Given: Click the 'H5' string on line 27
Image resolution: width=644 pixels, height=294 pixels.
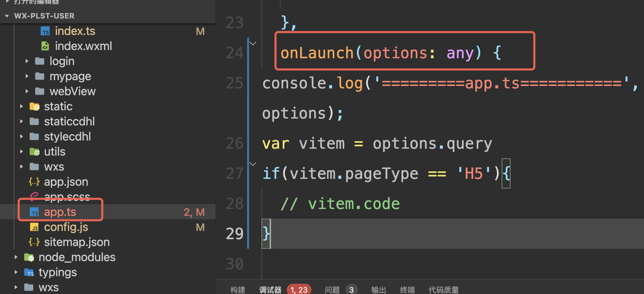Looking at the screenshot, I should coord(474,173).
